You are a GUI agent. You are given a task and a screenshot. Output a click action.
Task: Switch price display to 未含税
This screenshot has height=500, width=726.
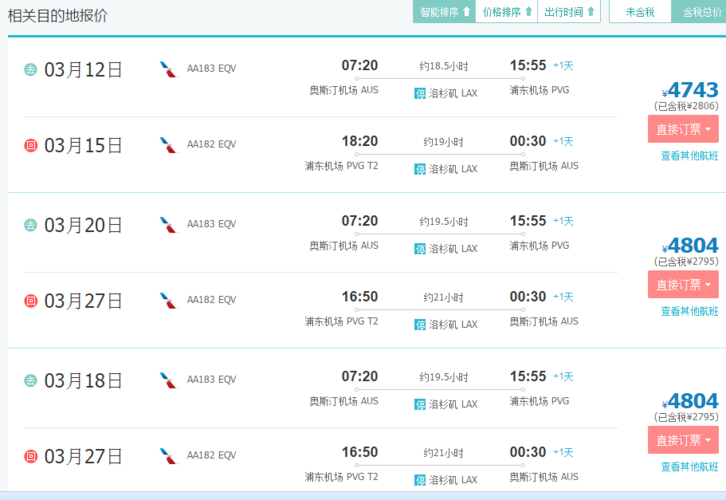click(639, 12)
